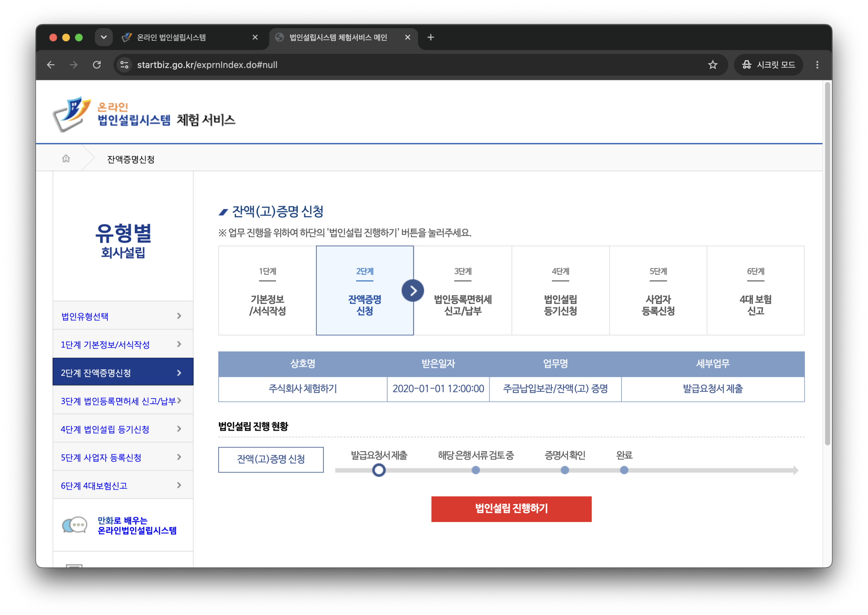Click the 시크릿 모드 incognito indicator
Image resolution: width=868 pixels, height=615 pixels.
[x=768, y=65]
